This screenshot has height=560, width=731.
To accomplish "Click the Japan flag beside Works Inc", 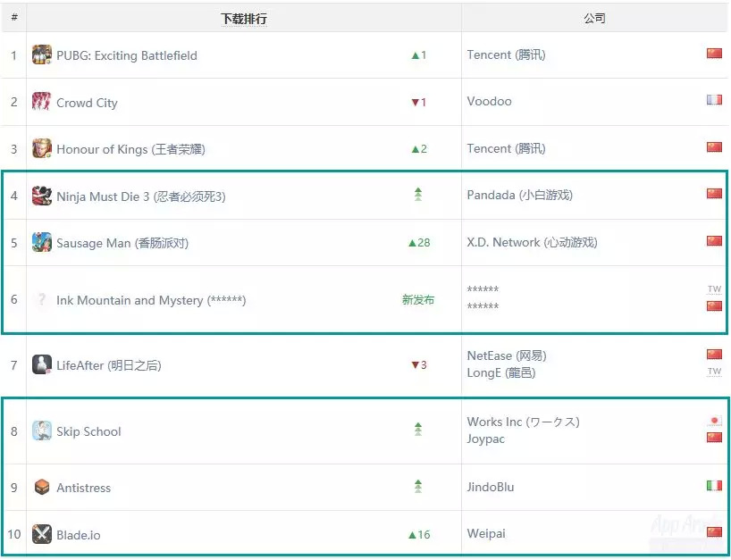I will (x=714, y=421).
